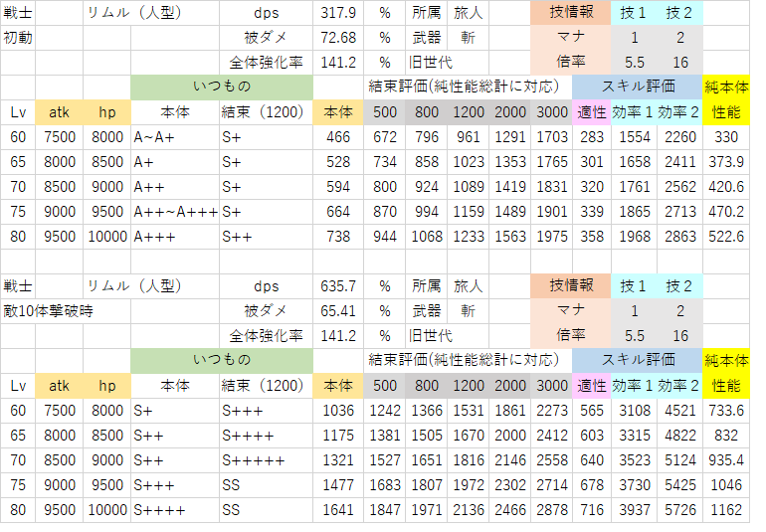Click the cell showing 1046
The height and width of the screenshot is (532, 766).
coord(726,485)
